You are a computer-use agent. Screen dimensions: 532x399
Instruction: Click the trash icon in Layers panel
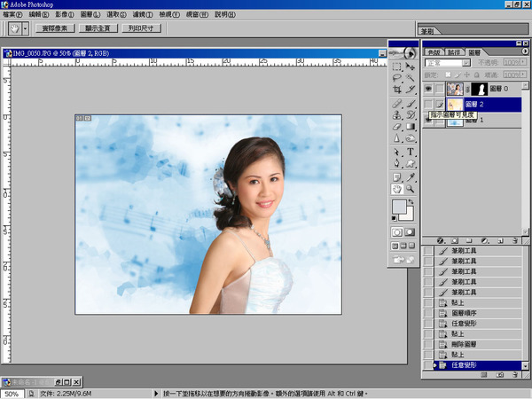click(515, 240)
